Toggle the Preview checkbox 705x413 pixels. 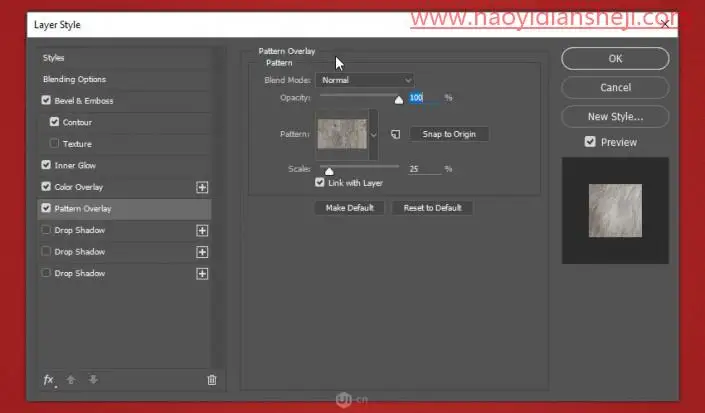[590, 142]
